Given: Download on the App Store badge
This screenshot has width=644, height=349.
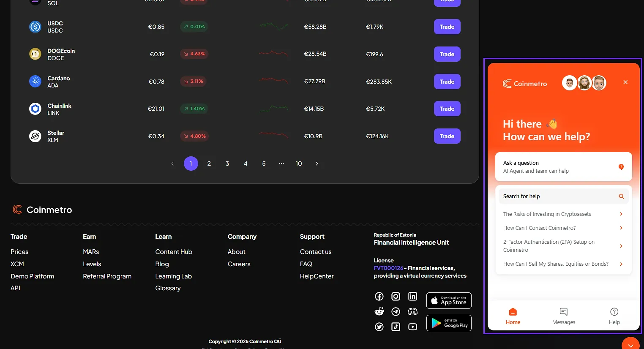Looking at the screenshot, I should pyautogui.click(x=449, y=301).
